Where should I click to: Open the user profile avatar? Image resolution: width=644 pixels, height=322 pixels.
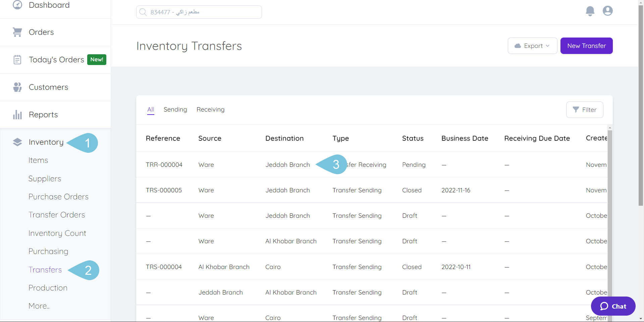point(607,11)
